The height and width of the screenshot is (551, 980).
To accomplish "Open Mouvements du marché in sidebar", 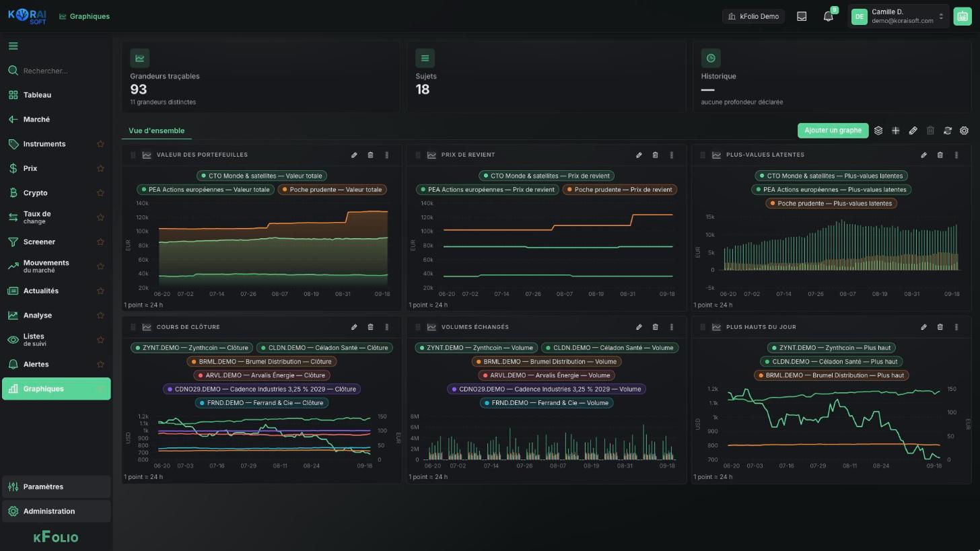I will click(x=57, y=266).
